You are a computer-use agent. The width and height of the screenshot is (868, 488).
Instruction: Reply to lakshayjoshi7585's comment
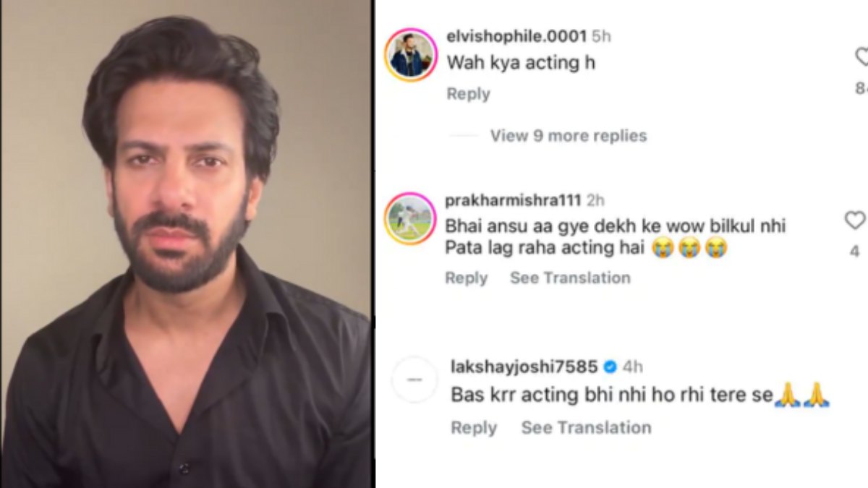pos(474,428)
